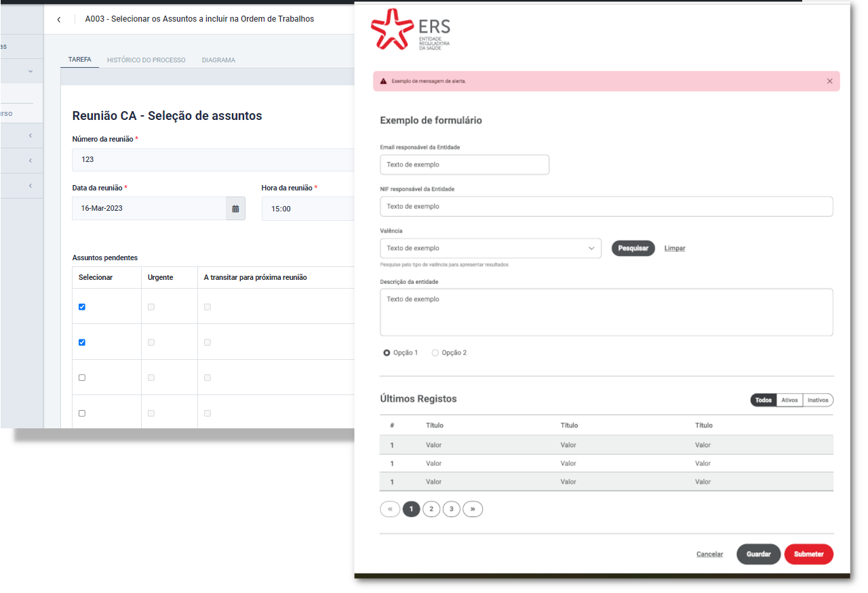This screenshot has width=868, height=593.
Task: Click the NIF responsável da Entidade field
Action: click(x=606, y=207)
